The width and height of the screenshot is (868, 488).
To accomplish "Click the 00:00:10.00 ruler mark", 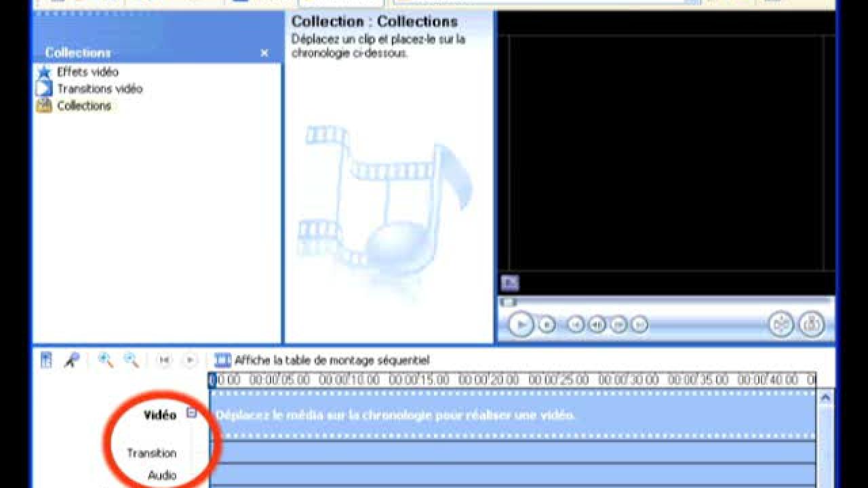I will tap(349, 380).
